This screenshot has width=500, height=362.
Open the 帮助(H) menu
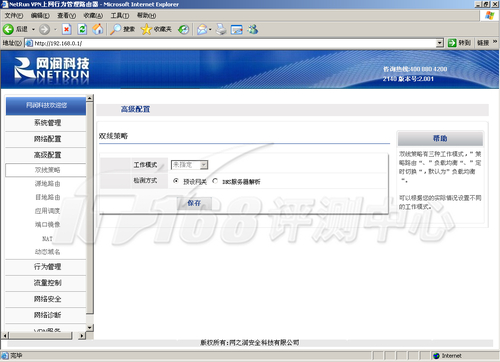pos(146,16)
